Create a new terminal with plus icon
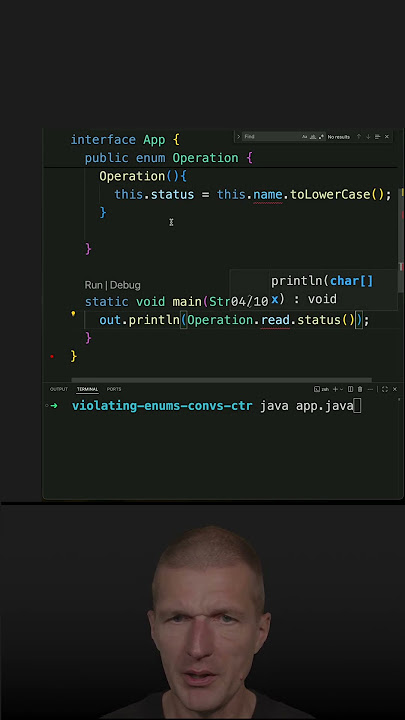 pos(335,389)
